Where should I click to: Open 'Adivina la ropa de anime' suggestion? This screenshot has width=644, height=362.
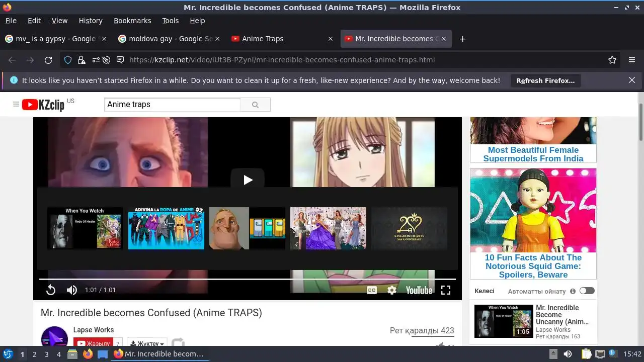point(166,228)
